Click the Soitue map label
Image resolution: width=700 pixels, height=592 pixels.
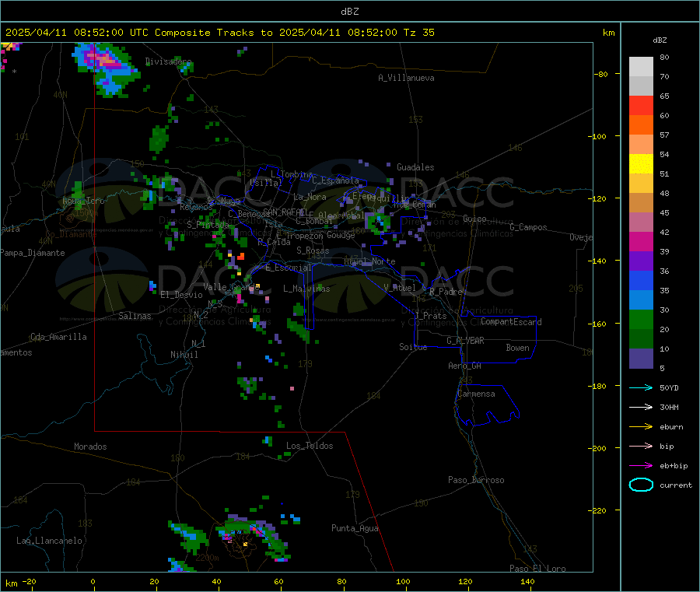413,347
